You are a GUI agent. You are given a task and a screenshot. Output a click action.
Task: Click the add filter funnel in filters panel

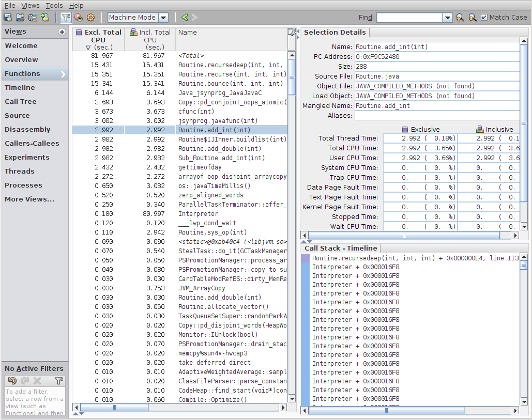tap(59, 380)
